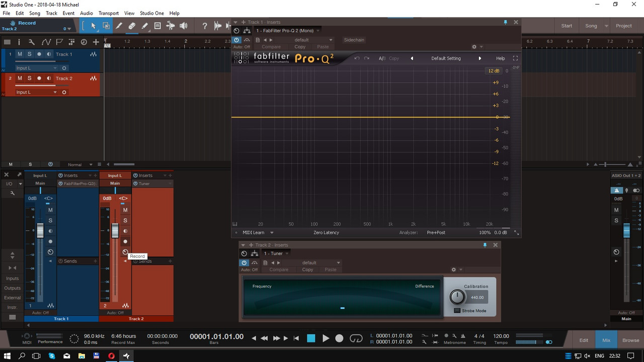The image size is (644, 362).
Task: Pin the Track 2 Inserts window
Action: (485, 245)
